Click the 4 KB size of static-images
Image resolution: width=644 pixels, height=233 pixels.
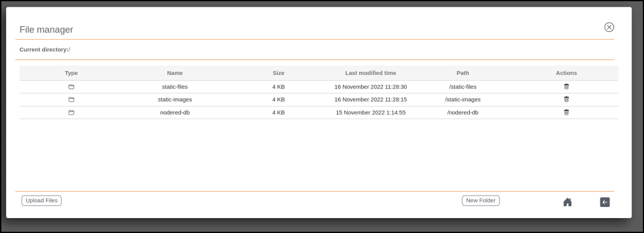pyautogui.click(x=279, y=100)
